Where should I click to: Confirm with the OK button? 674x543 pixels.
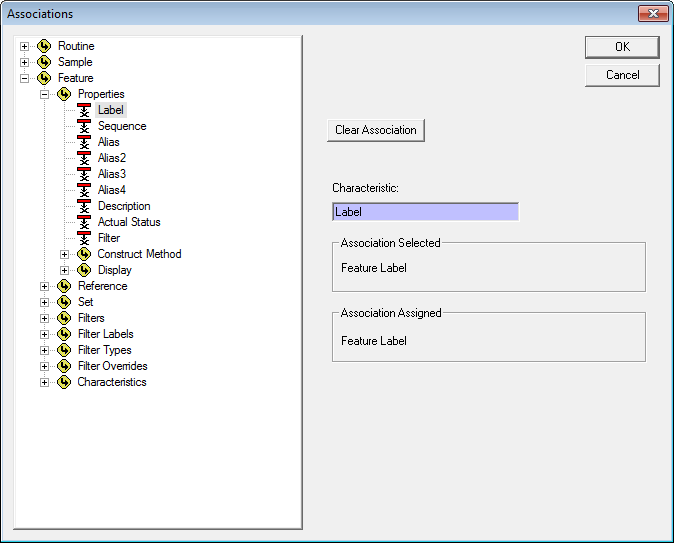tap(622, 47)
